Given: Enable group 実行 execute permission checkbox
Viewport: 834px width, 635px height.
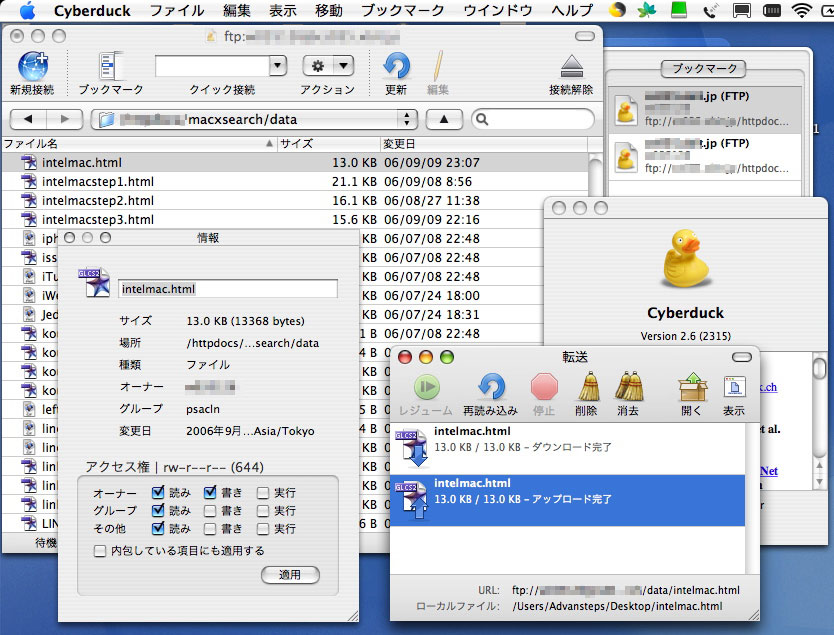Looking at the screenshot, I should (262, 511).
